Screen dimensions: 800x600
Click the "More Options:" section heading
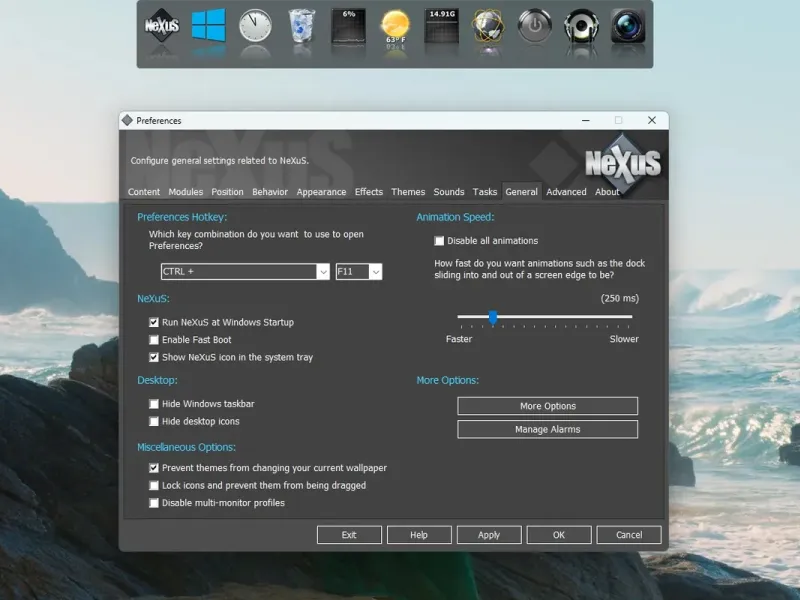pyautogui.click(x=447, y=380)
